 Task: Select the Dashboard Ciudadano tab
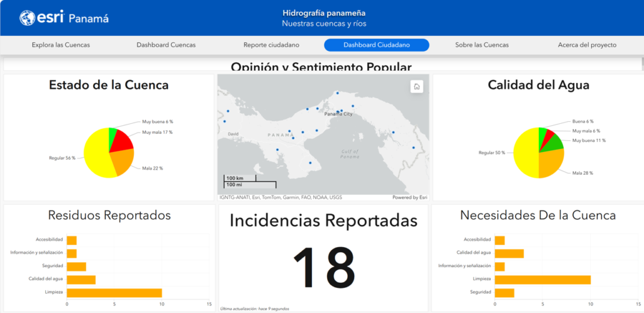pos(377,45)
